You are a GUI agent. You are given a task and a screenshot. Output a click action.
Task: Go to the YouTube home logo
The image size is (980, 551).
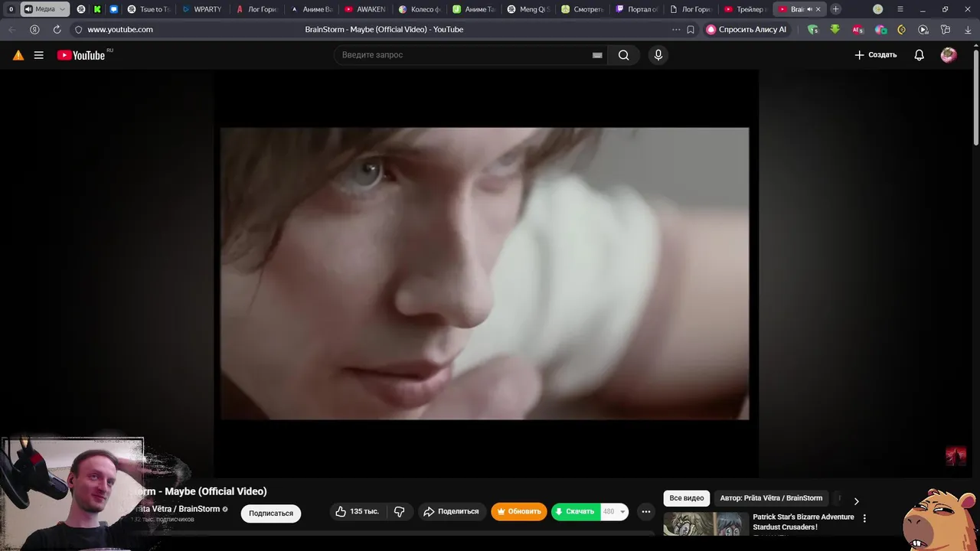click(81, 55)
